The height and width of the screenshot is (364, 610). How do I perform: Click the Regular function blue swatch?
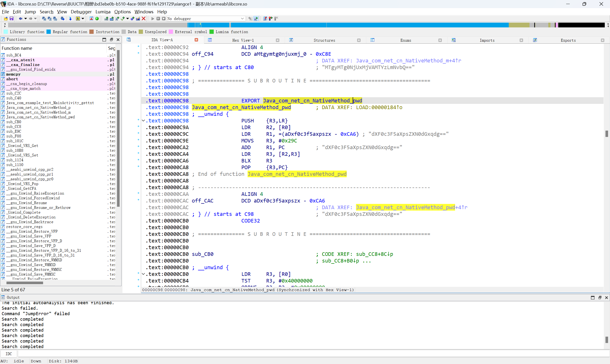click(x=49, y=32)
